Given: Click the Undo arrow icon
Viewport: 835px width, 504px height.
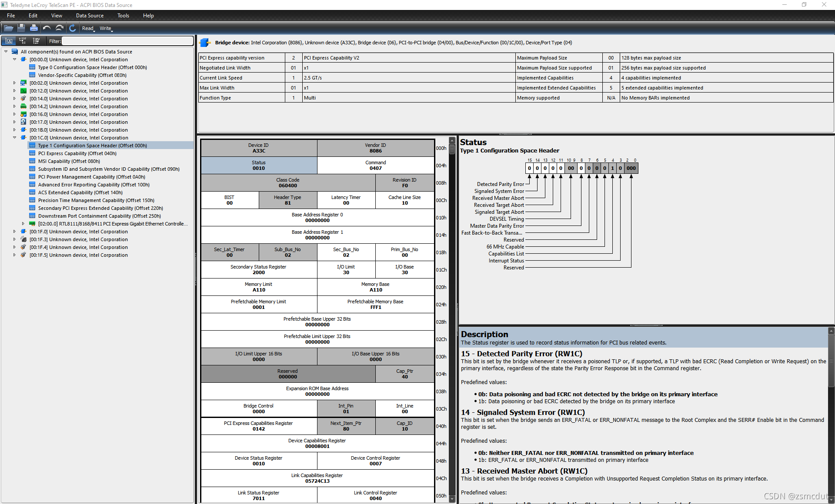Looking at the screenshot, I should tap(47, 28).
